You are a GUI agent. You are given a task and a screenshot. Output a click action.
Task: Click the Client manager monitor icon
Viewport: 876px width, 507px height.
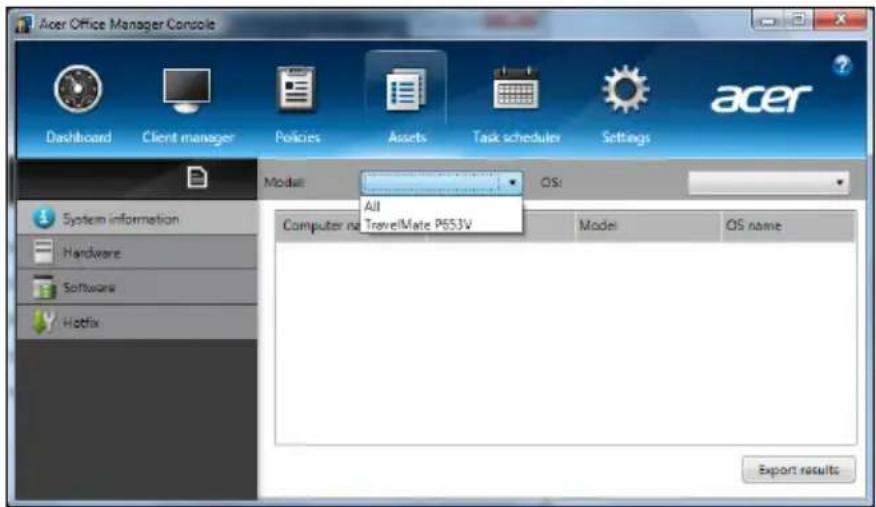point(186,94)
